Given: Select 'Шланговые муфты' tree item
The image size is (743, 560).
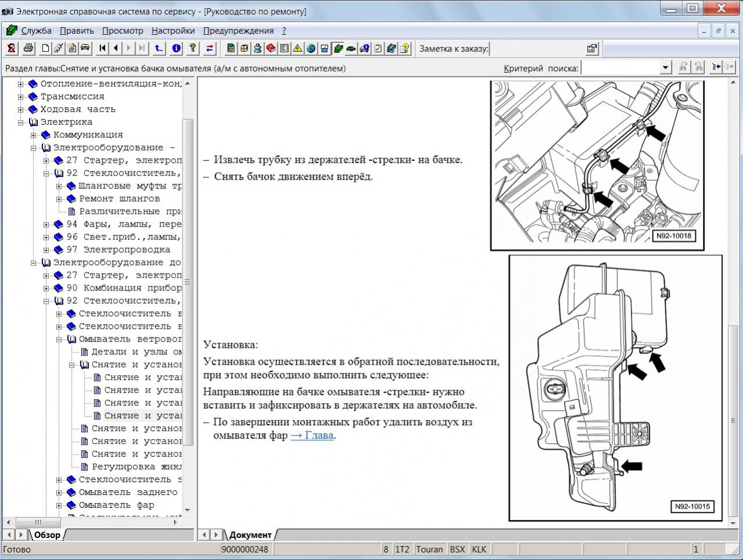Looking at the screenshot, I should point(130,186).
